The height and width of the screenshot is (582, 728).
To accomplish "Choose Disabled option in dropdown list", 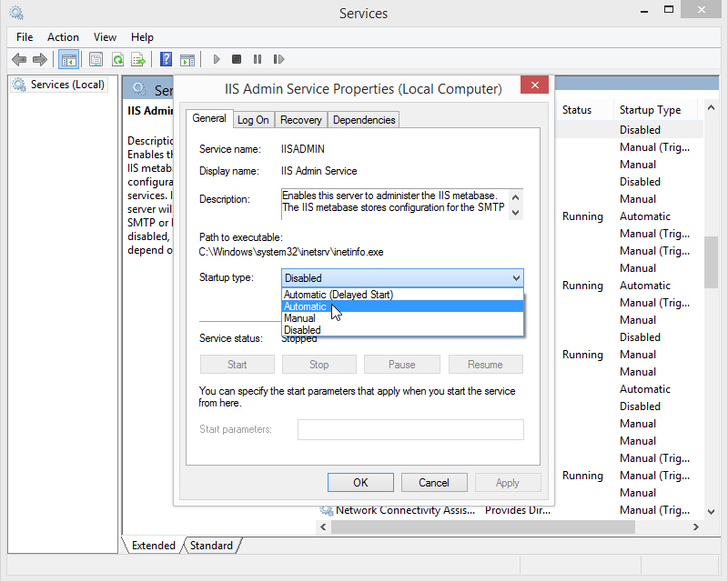I will pos(402,330).
